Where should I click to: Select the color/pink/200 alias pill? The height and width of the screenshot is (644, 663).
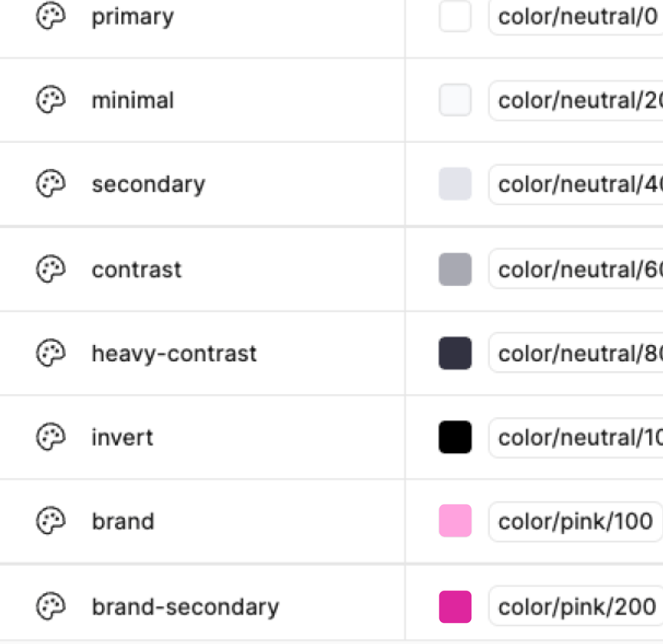(x=576, y=607)
